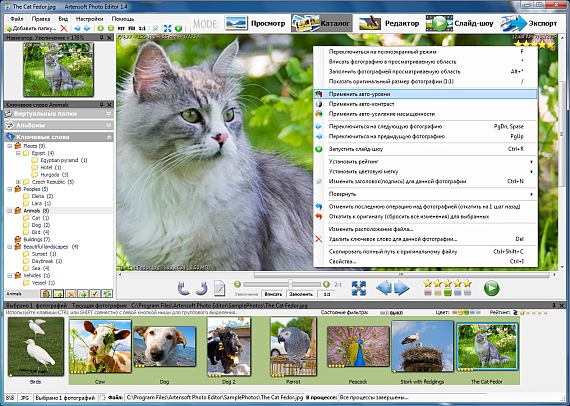570x406 pixels.
Task: Select the Peacock thumbnail
Action: (x=358, y=346)
